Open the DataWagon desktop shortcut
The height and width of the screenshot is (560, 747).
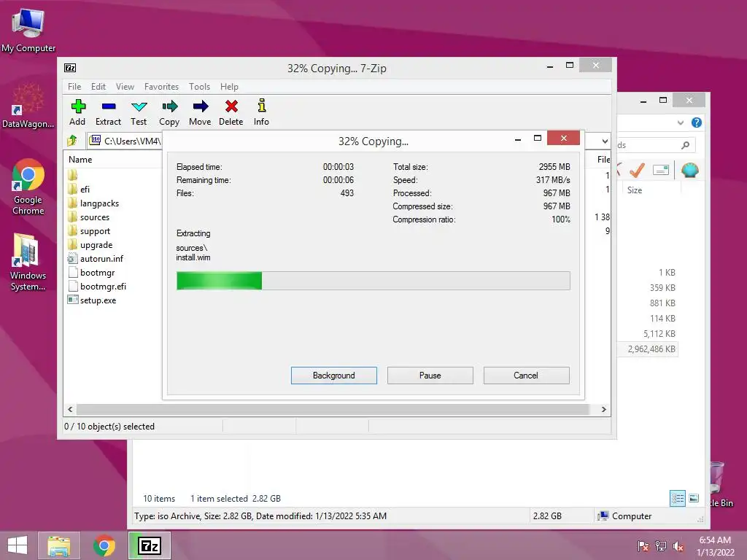click(28, 106)
